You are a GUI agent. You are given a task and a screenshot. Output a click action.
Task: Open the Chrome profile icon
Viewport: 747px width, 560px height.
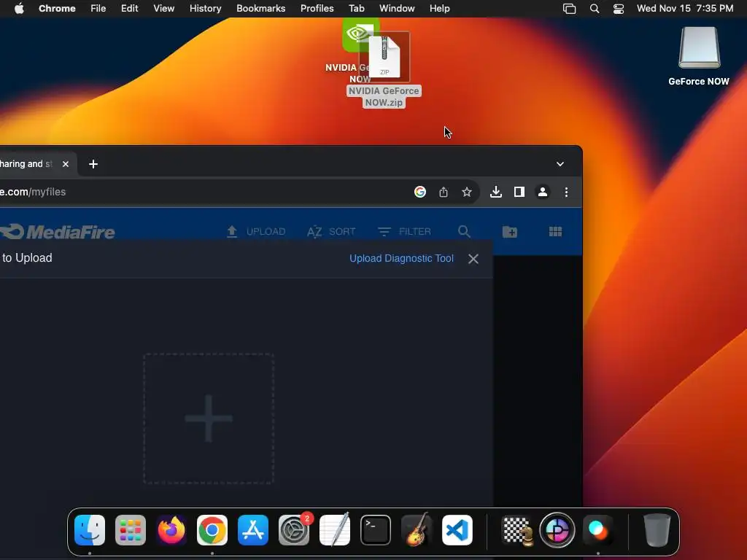click(x=542, y=192)
